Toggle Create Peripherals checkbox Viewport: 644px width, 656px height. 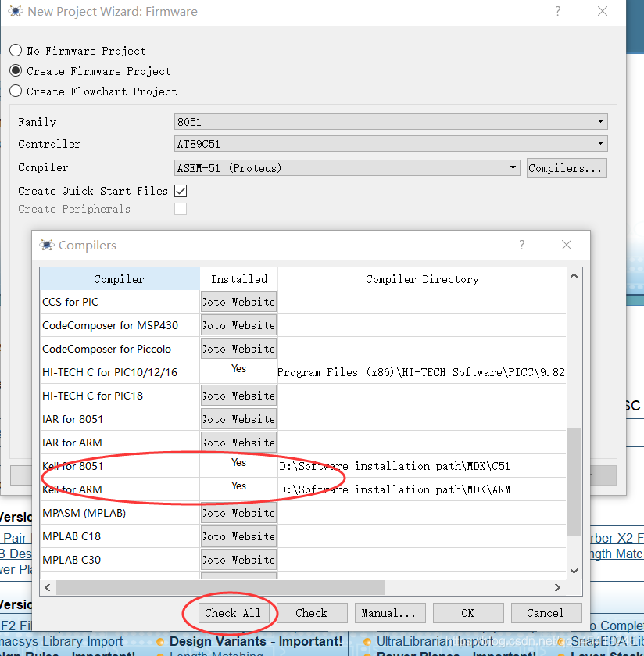181,209
